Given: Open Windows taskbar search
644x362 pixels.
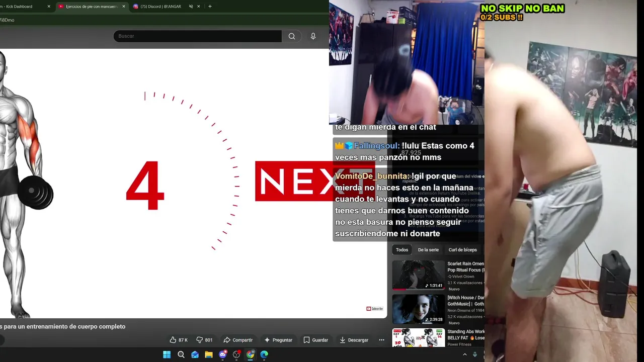Looking at the screenshot, I should coord(181,354).
